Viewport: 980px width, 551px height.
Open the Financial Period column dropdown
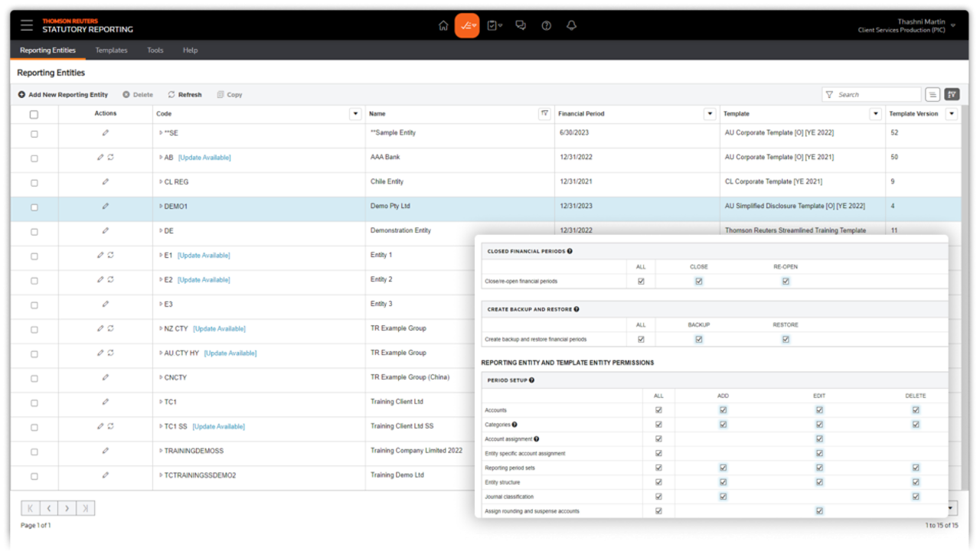coord(710,114)
